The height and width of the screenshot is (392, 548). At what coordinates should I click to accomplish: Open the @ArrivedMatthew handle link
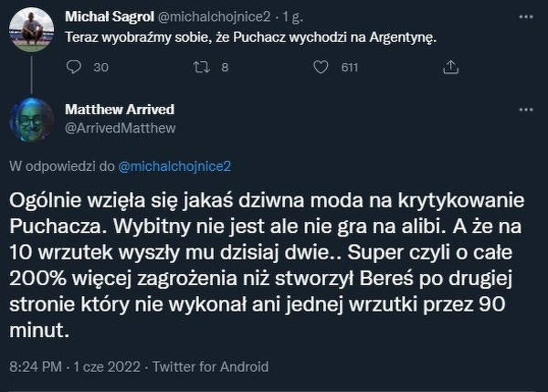point(121,128)
